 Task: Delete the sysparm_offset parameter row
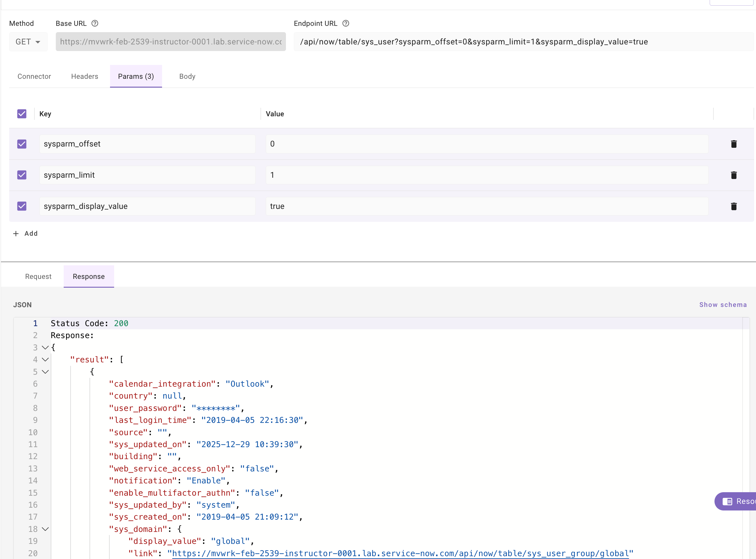coord(733,144)
